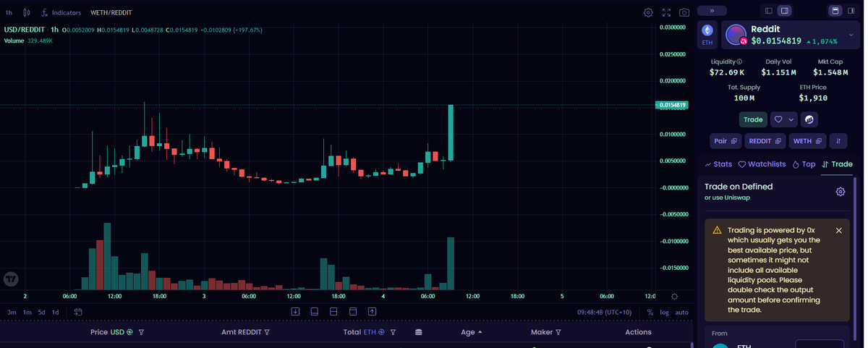Open trade settings gear in Trade on Defined
This screenshot has width=868, height=348.
(841, 192)
